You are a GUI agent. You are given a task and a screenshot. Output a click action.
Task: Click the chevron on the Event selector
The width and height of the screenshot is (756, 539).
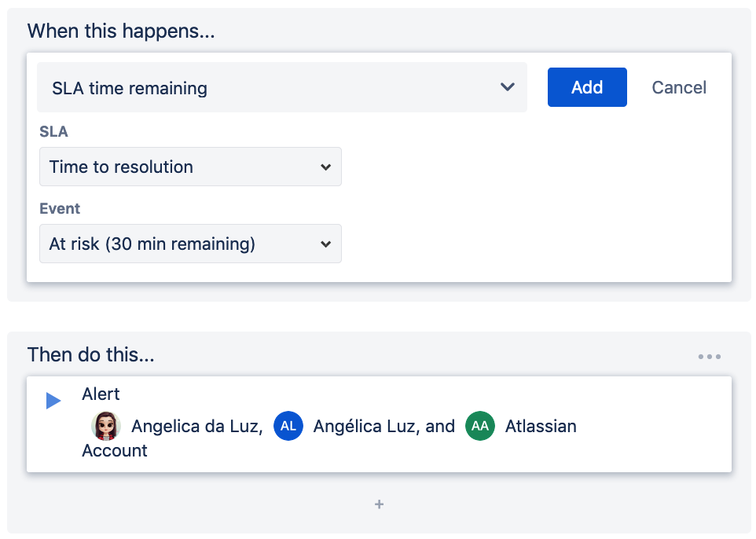[326, 244]
